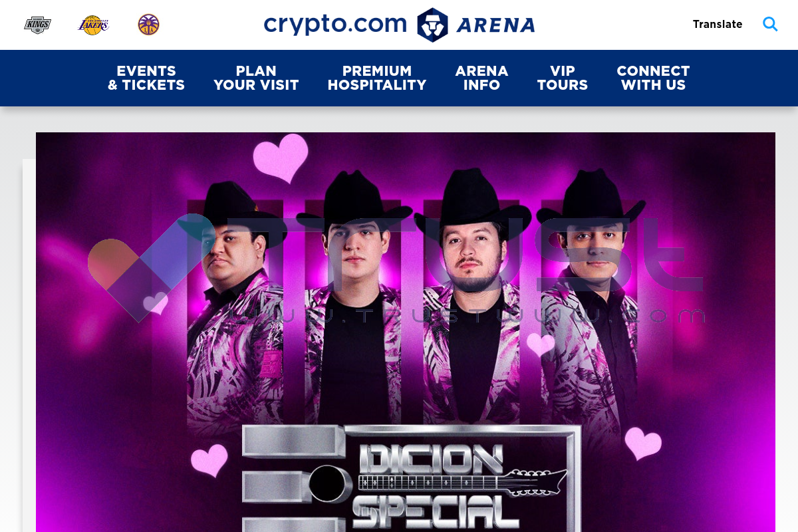Expand the Arena Info menu
Viewport: 798px width, 532px height.
(x=481, y=78)
